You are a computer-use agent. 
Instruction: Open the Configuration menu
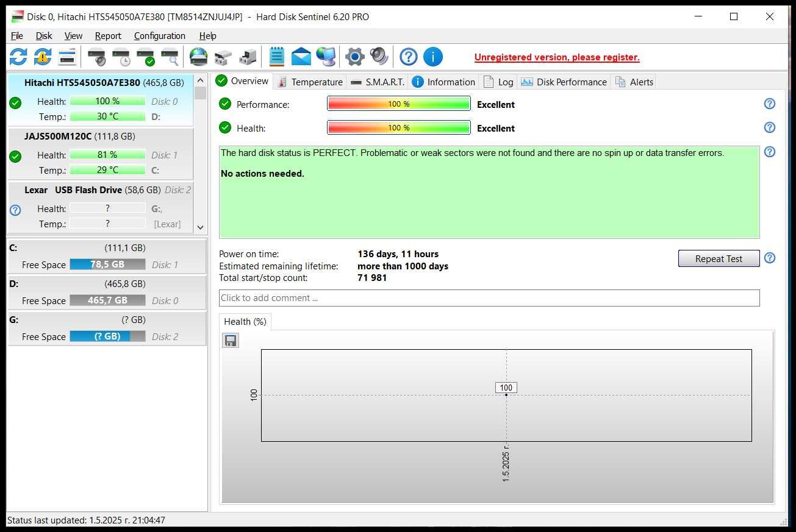pos(159,36)
